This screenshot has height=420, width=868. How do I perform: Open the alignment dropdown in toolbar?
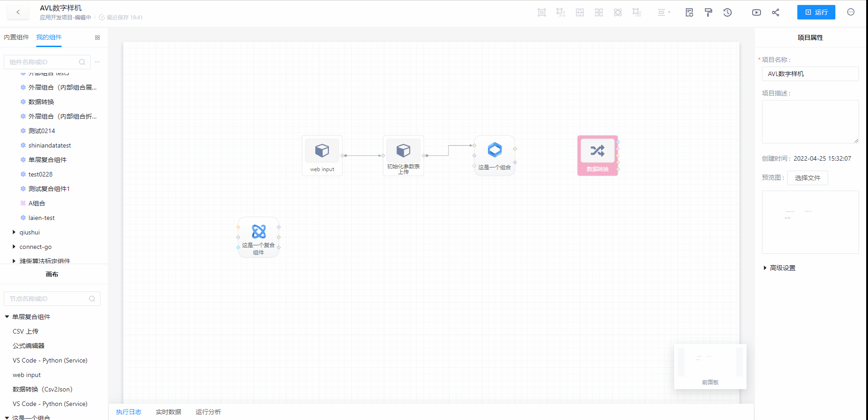[664, 13]
